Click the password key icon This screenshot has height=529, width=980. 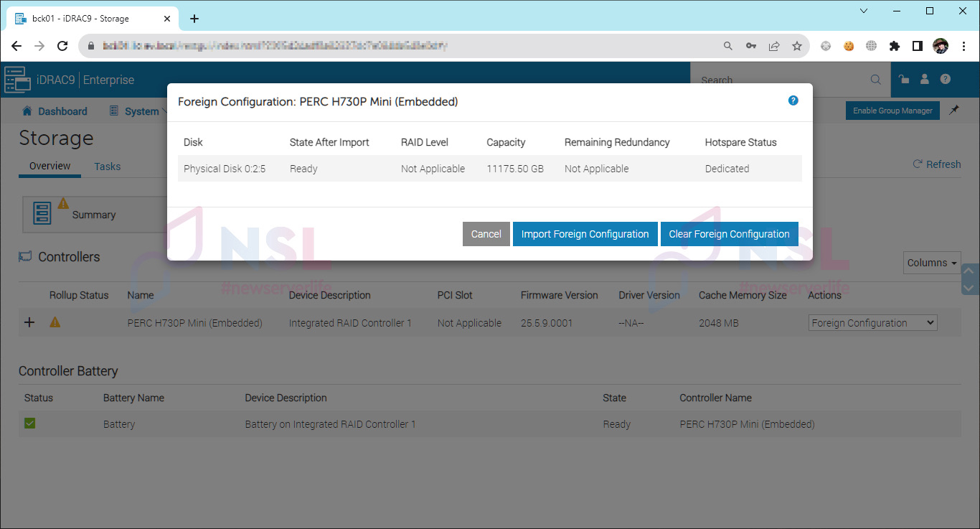(751, 46)
